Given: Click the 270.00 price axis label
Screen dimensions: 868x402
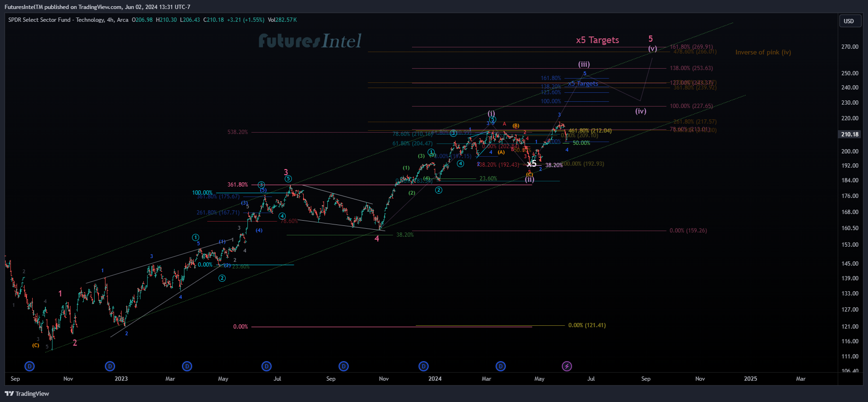Looking at the screenshot, I should pos(850,47).
